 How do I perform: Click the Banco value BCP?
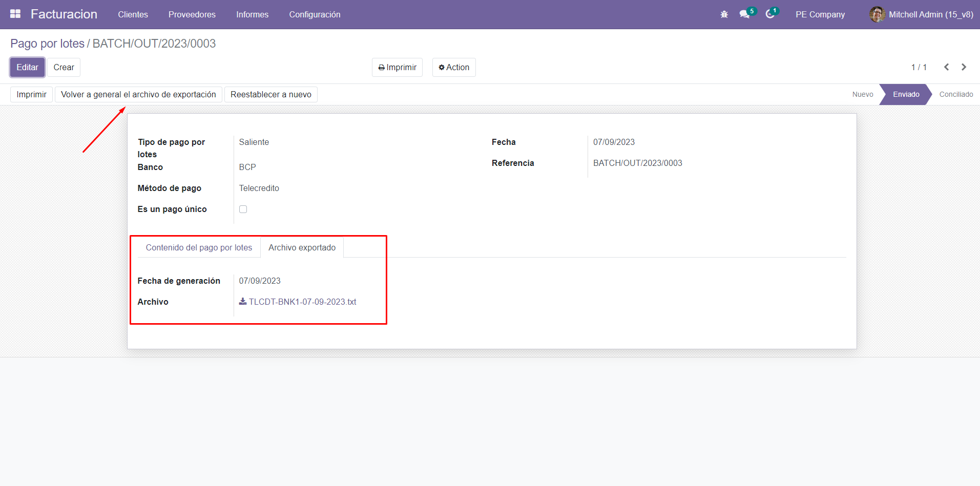pos(247,167)
